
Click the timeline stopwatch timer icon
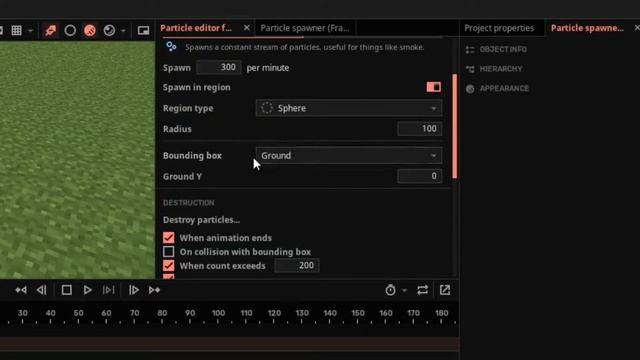(x=390, y=290)
